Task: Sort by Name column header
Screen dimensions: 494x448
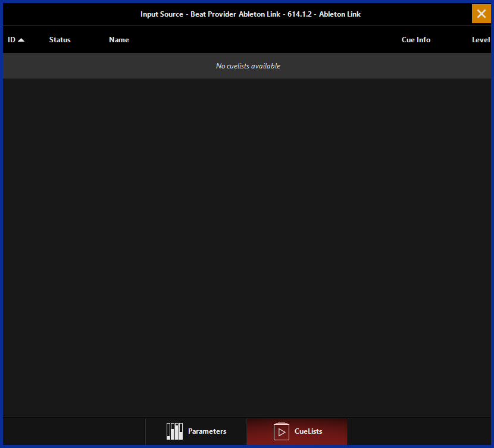Action: click(x=119, y=40)
